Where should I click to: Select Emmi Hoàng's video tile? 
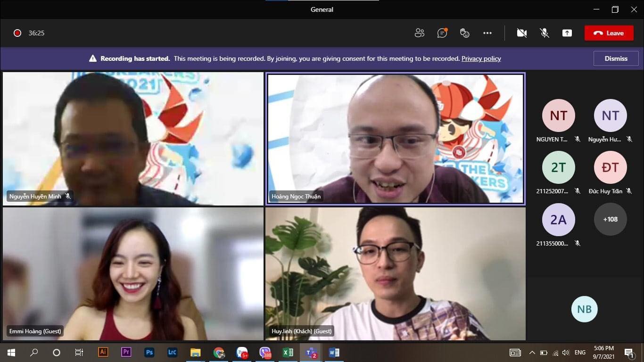click(x=133, y=274)
